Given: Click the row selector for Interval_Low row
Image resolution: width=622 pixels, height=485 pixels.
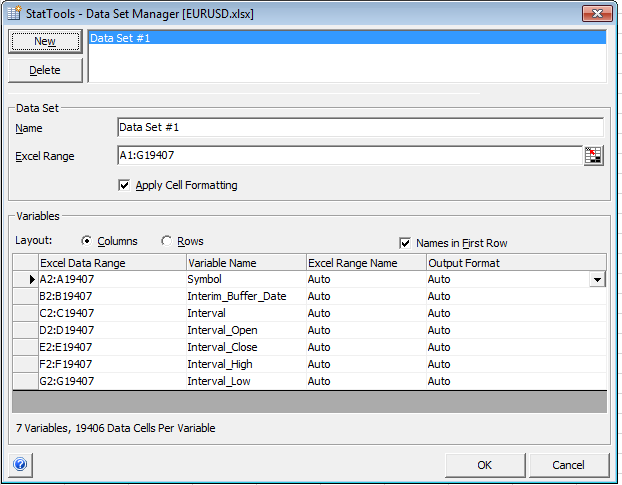Looking at the screenshot, I should click(25, 381).
